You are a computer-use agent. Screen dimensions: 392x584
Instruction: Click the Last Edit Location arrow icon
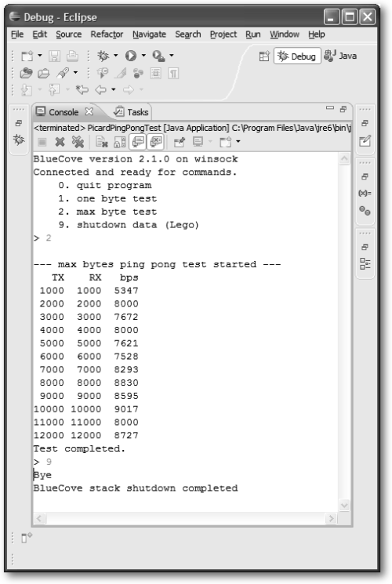point(82,89)
